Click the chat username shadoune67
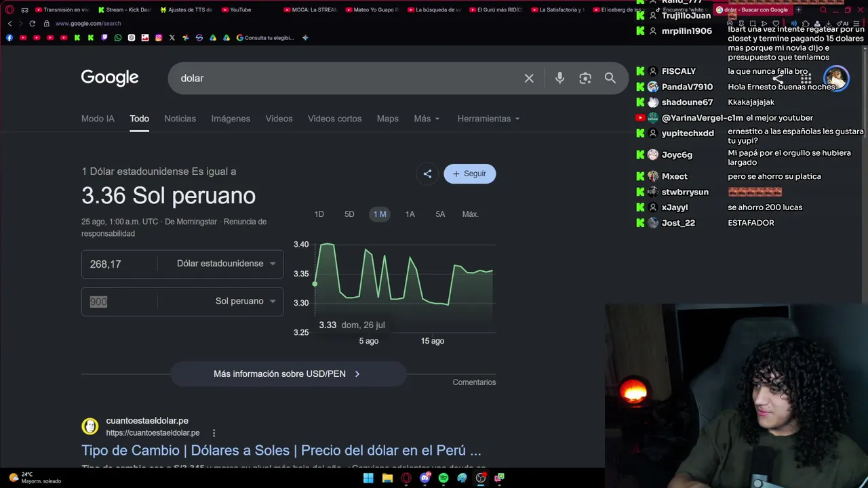Screen dimensions: 868x488 (x=687, y=102)
